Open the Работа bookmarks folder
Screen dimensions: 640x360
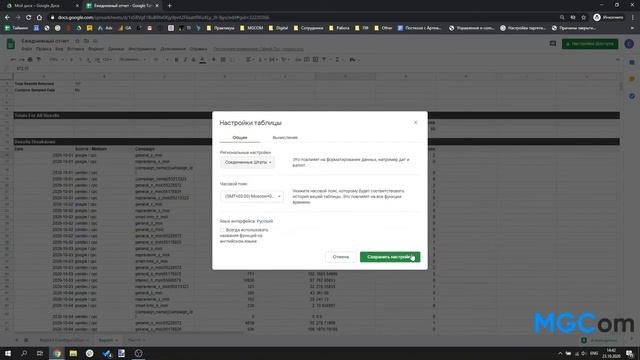pos(339,28)
